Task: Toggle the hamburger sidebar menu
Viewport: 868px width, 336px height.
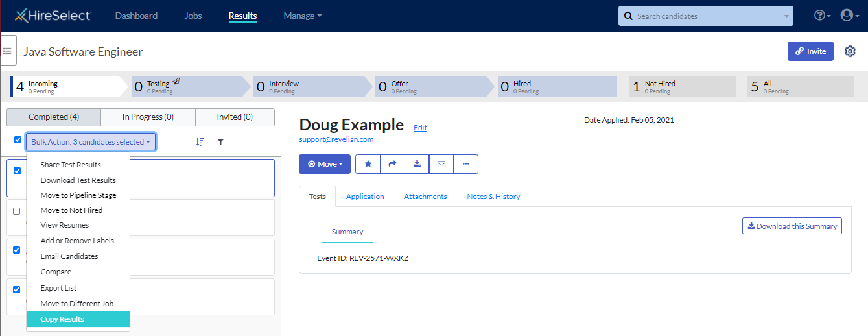Action: pos(8,51)
